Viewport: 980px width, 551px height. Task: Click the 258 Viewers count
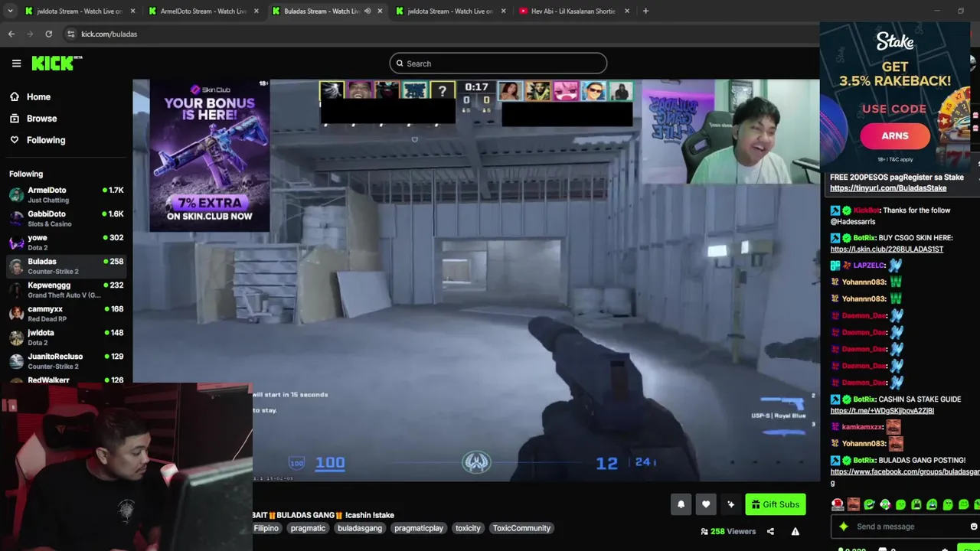coord(728,531)
